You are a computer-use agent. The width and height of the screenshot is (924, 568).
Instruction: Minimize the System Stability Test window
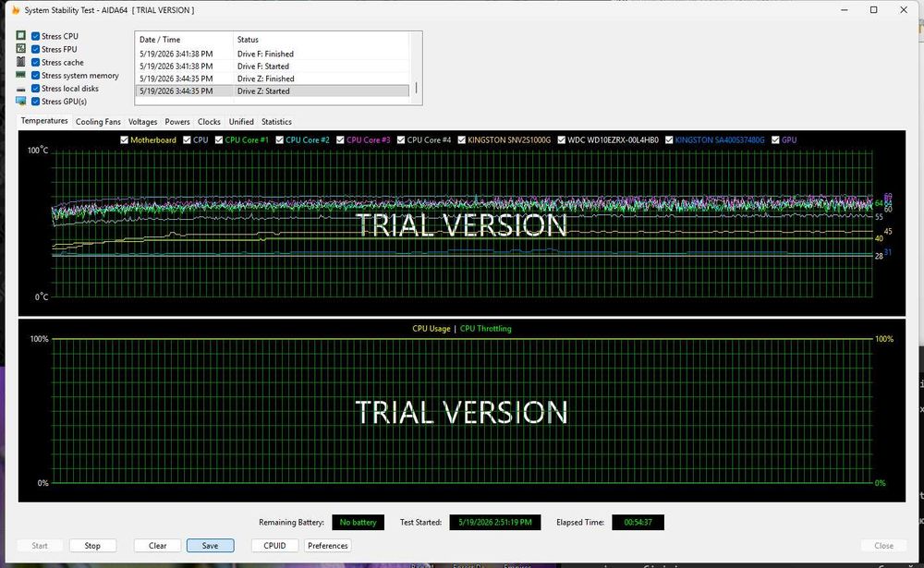(x=845, y=10)
